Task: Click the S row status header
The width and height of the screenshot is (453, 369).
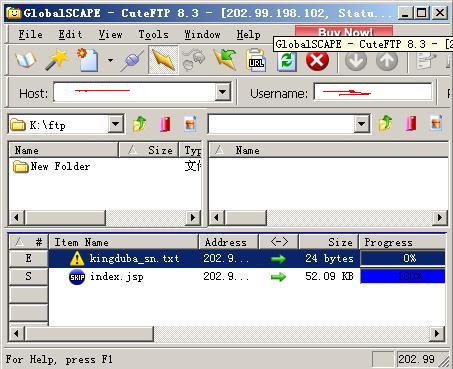Action: 29,276
